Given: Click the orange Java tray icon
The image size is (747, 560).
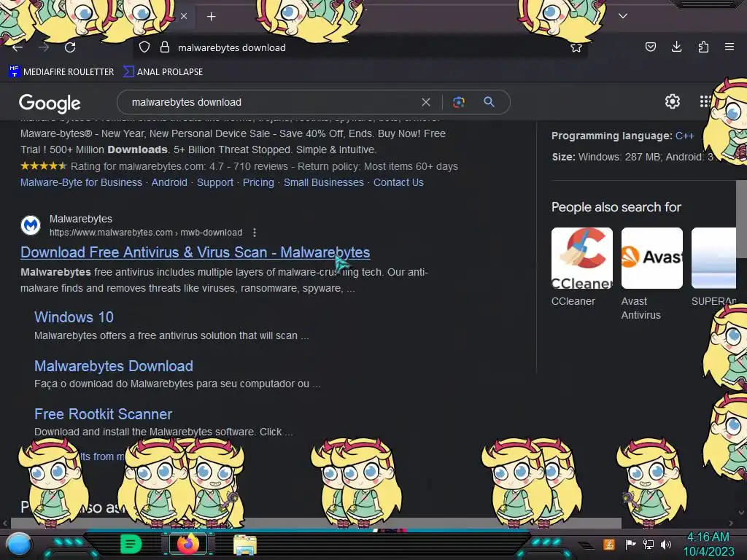Looking at the screenshot, I should click(x=609, y=544).
